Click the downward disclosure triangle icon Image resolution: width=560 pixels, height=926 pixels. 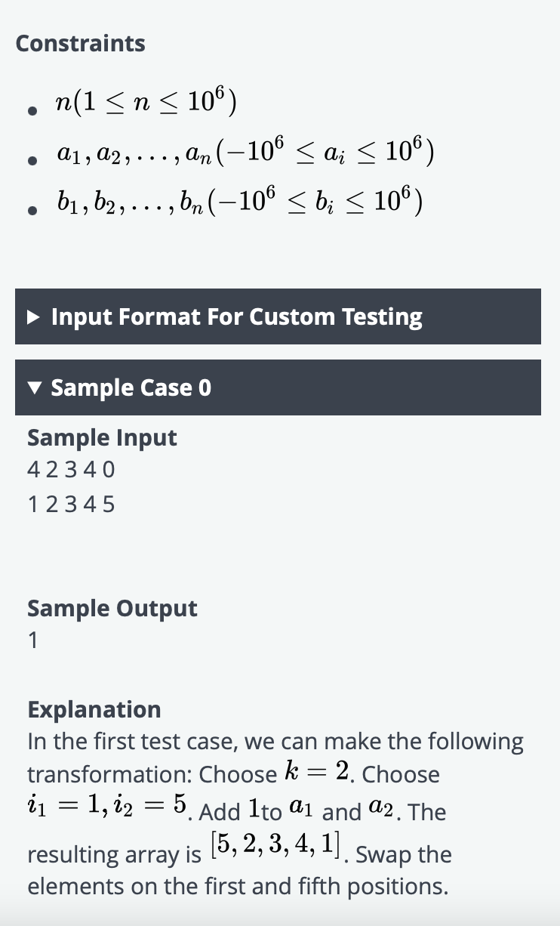click(33, 387)
